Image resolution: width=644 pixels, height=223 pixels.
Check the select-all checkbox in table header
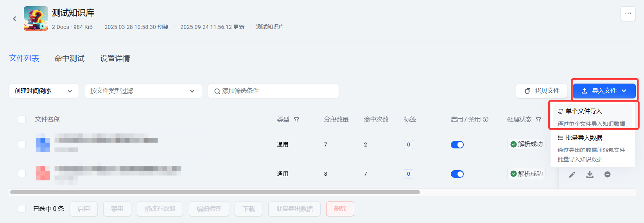tap(22, 120)
